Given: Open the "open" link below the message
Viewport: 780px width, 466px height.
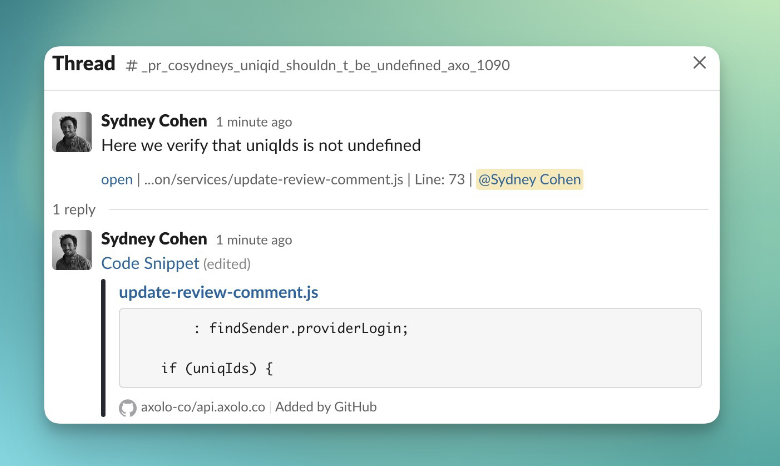Looking at the screenshot, I should 117,180.
